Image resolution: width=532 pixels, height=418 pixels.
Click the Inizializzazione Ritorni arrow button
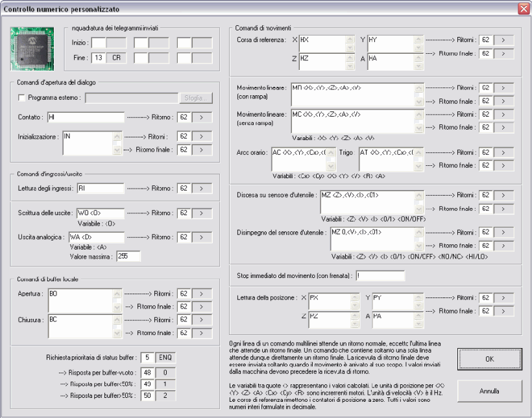coord(202,136)
